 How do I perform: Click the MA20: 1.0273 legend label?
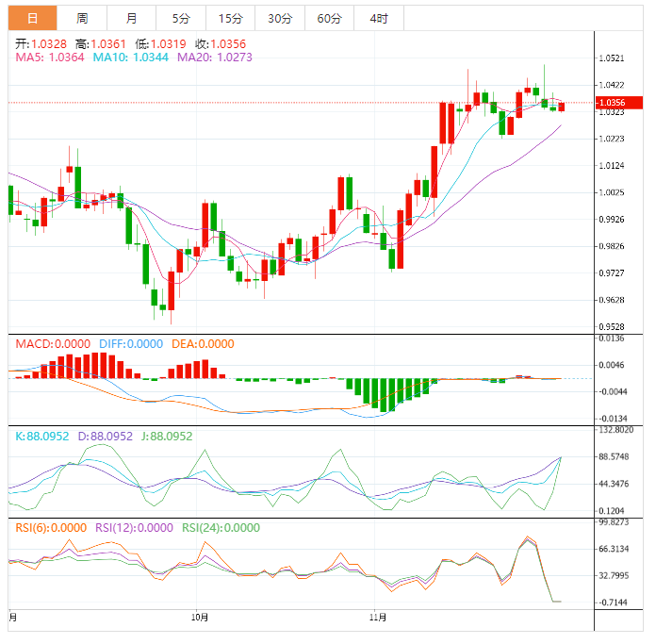pyautogui.click(x=215, y=58)
